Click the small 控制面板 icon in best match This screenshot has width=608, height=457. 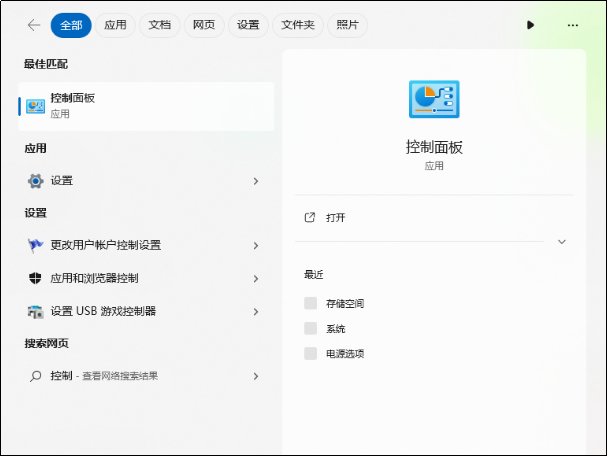(35, 106)
